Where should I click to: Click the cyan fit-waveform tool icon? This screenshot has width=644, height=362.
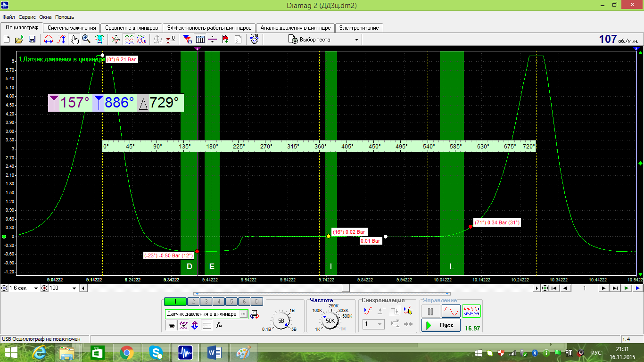click(99, 40)
